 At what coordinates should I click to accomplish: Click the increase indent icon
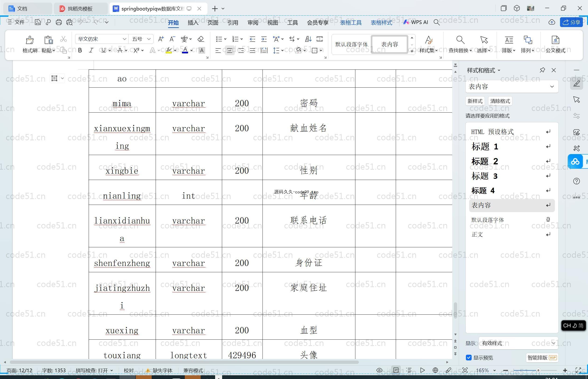(264, 39)
